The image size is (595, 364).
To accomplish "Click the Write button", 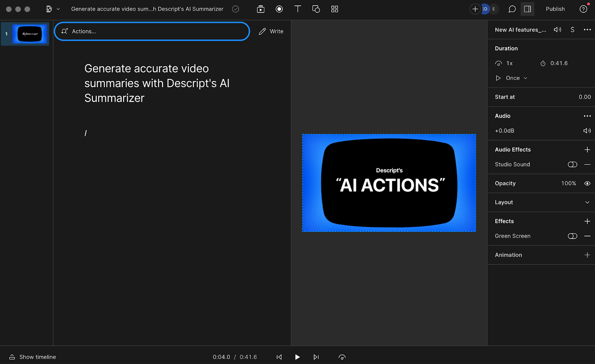I will tap(271, 31).
